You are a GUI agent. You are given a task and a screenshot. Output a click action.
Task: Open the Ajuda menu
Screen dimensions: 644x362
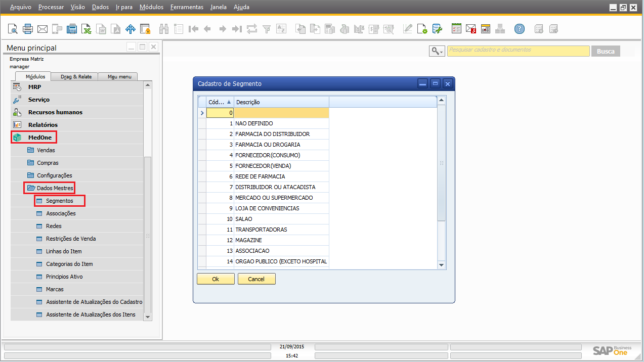[241, 7]
